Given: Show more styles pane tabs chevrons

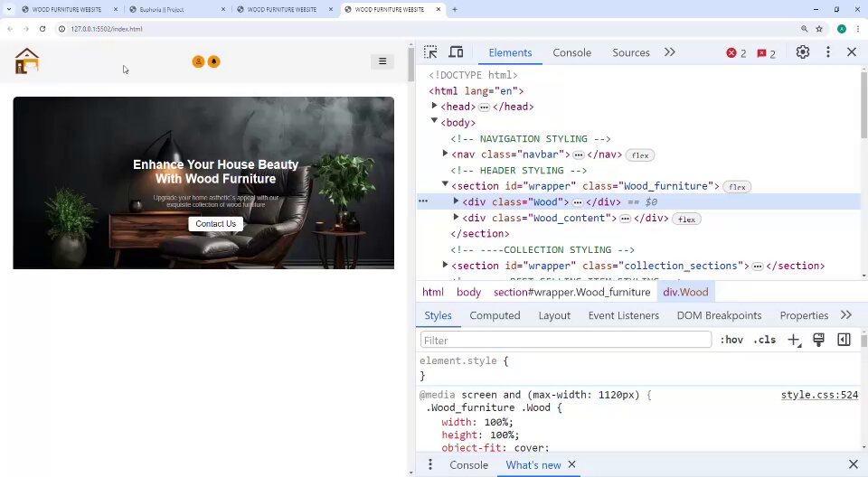Looking at the screenshot, I should 846,315.
